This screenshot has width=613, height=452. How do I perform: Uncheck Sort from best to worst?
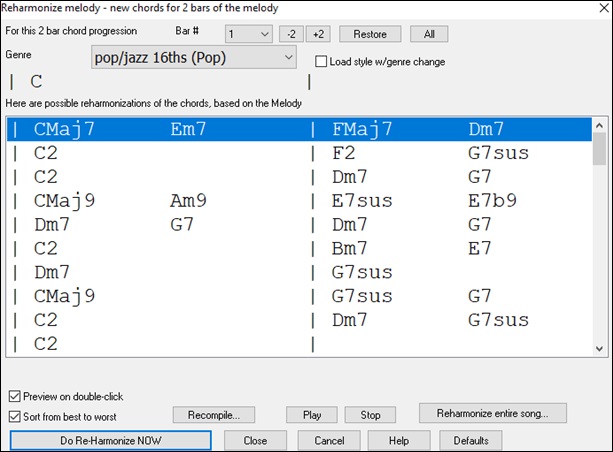14,417
